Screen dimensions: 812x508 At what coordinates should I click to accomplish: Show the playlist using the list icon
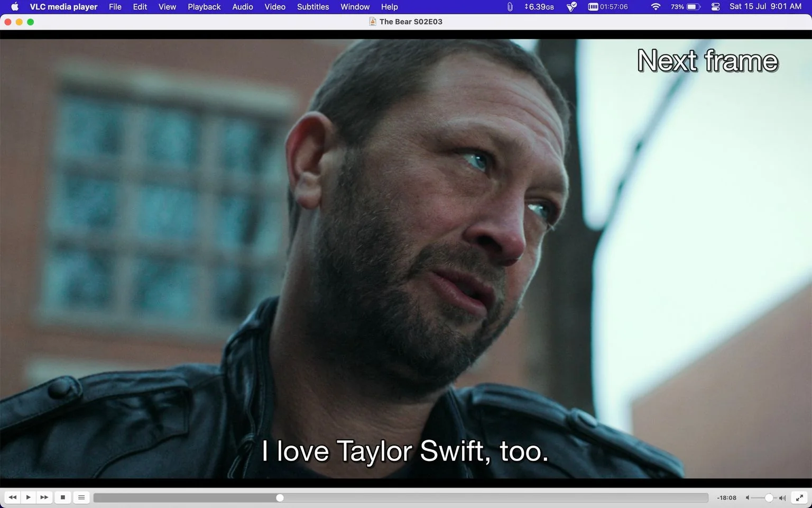tap(81, 497)
